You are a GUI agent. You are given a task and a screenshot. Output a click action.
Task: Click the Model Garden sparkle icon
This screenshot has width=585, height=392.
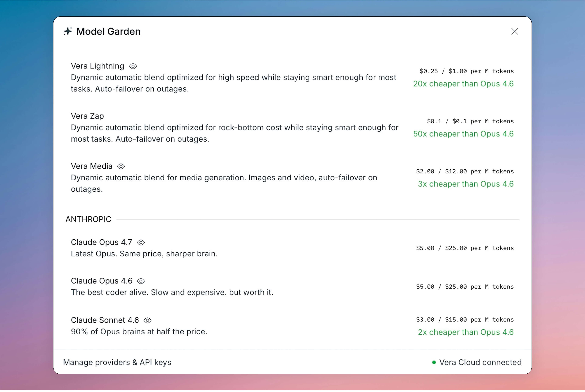[x=68, y=31]
